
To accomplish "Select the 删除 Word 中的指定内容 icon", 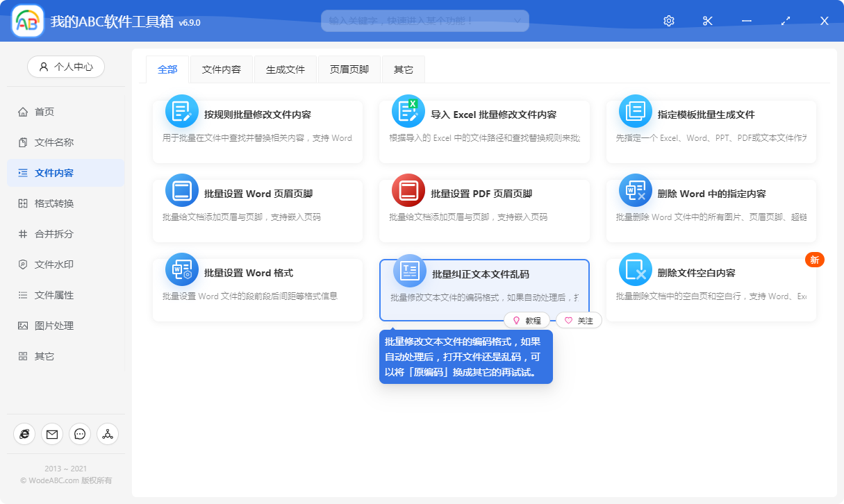I will pos(635,190).
